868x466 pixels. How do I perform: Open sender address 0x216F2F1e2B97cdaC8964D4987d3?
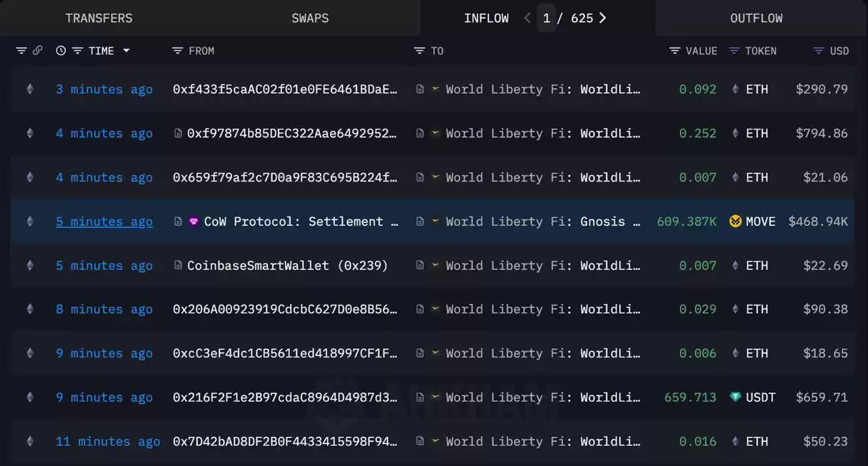[x=285, y=397]
